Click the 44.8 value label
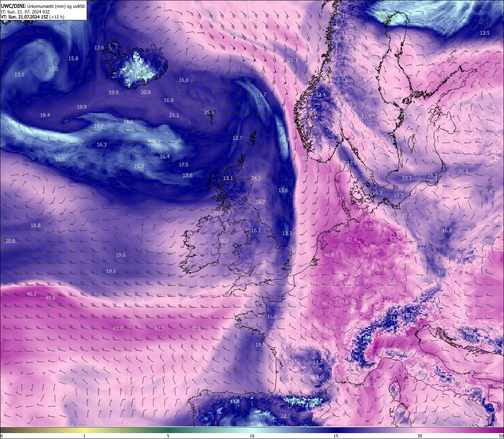The width and height of the screenshot is (504, 439). [490, 65]
